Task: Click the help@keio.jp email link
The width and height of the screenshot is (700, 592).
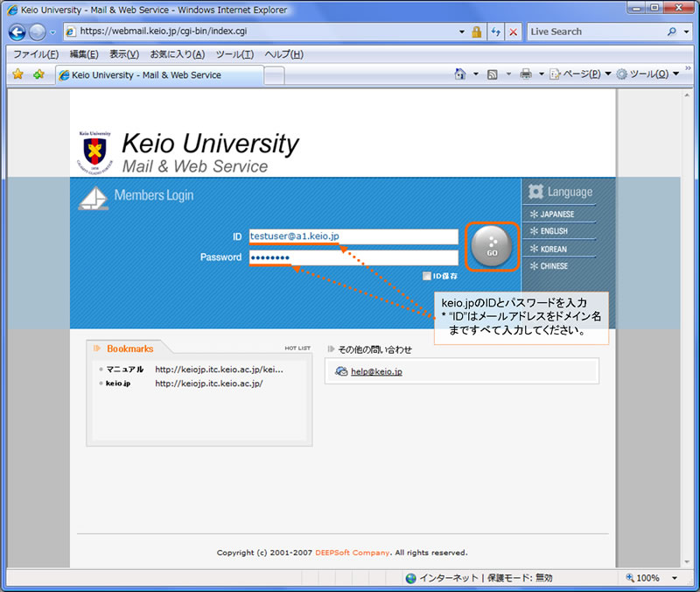Action: pos(376,371)
